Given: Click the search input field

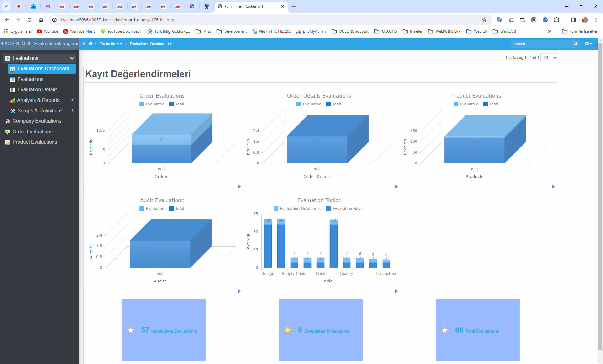Looking at the screenshot, I should tap(542, 44).
